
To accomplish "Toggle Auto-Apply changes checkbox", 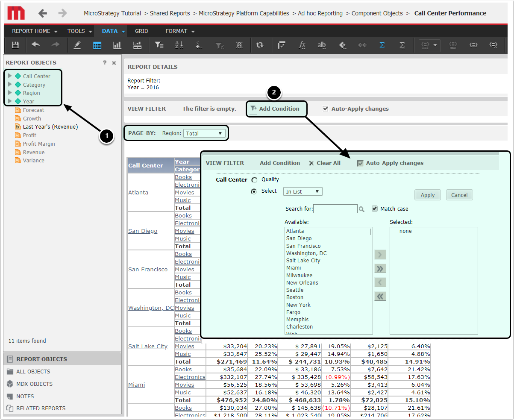I will click(326, 109).
